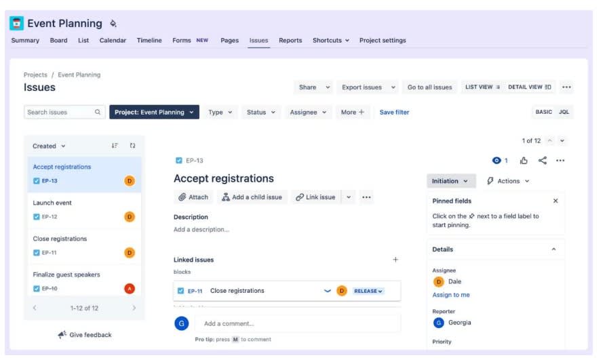Toggle the watch eye icon on issue
This screenshot has height=364, width=605.
496,161
